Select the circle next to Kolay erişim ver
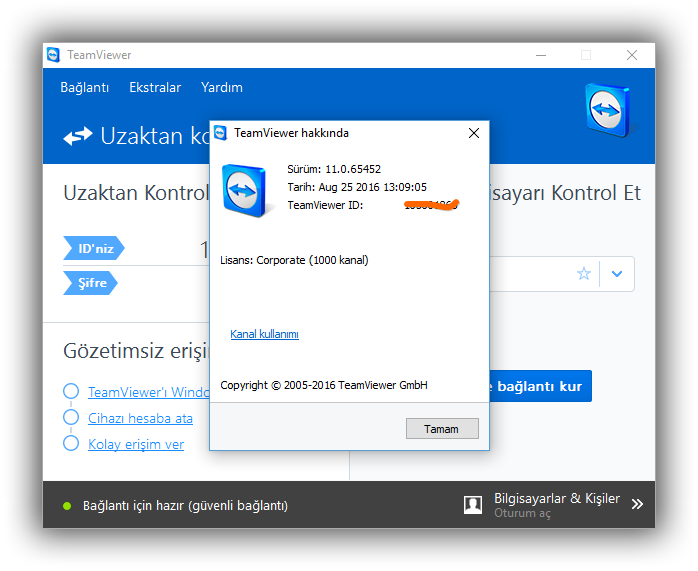 click(x=71, y=443)
